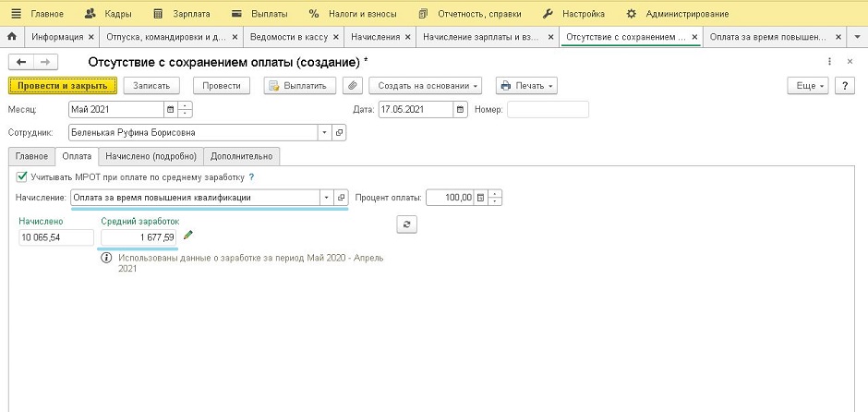Viewport: 868px width, 412px height.
Task: Click the Месяц stepper arrows
Action: pyautogui.click(x=186, y=109)
